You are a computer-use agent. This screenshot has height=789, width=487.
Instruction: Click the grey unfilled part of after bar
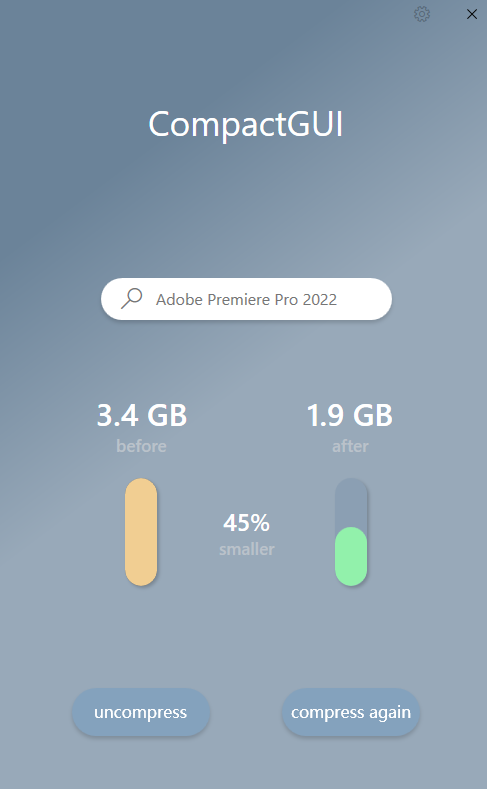pos(351,502)
